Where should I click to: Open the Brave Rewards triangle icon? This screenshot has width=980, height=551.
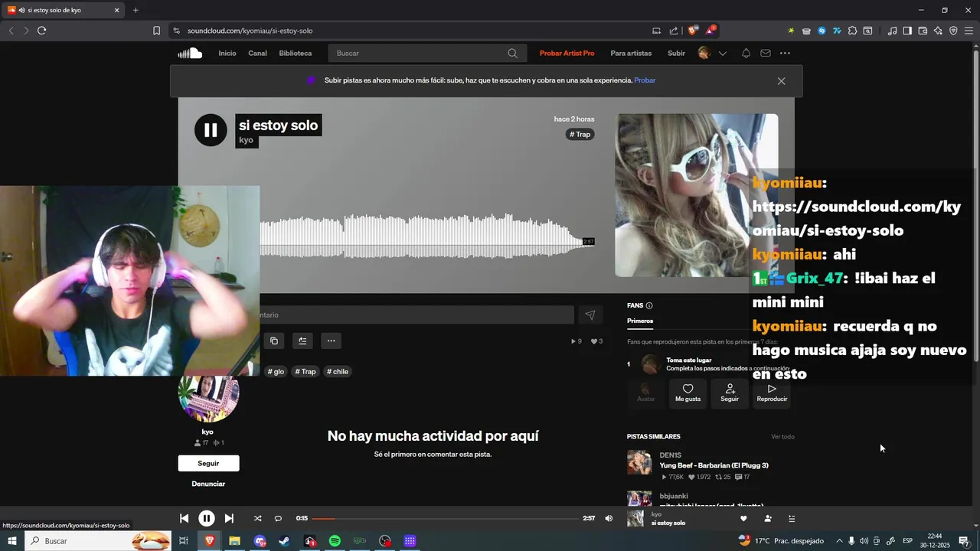(x=710, y=31)
